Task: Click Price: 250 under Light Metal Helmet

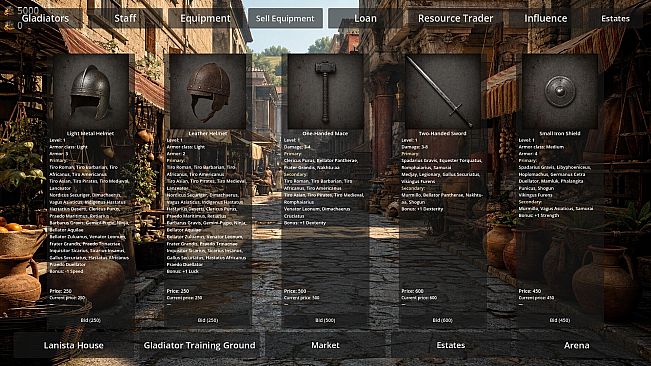Action: click(x=61, y=291)
